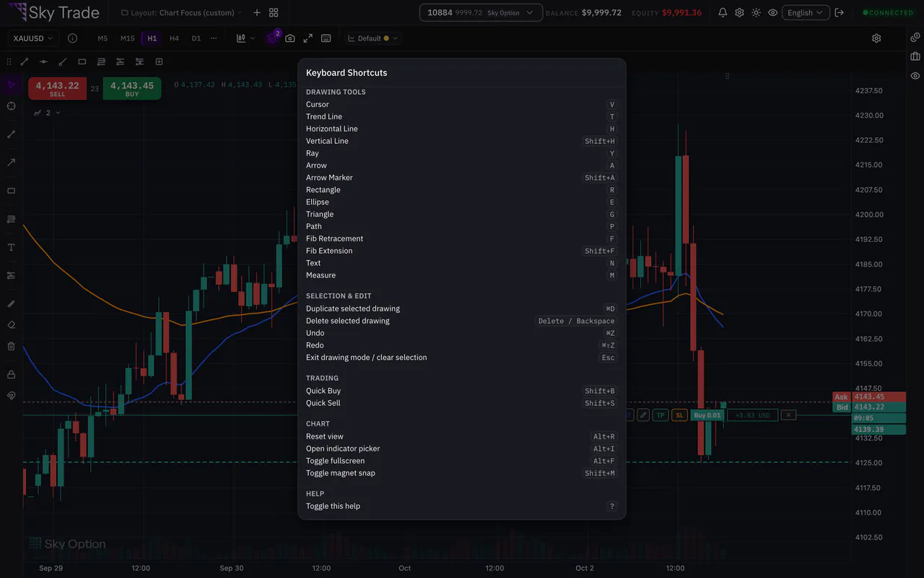The width and height of the screenshot is (924, 578).
Task: Switch to the D1 timeframe
Action: 196,38
